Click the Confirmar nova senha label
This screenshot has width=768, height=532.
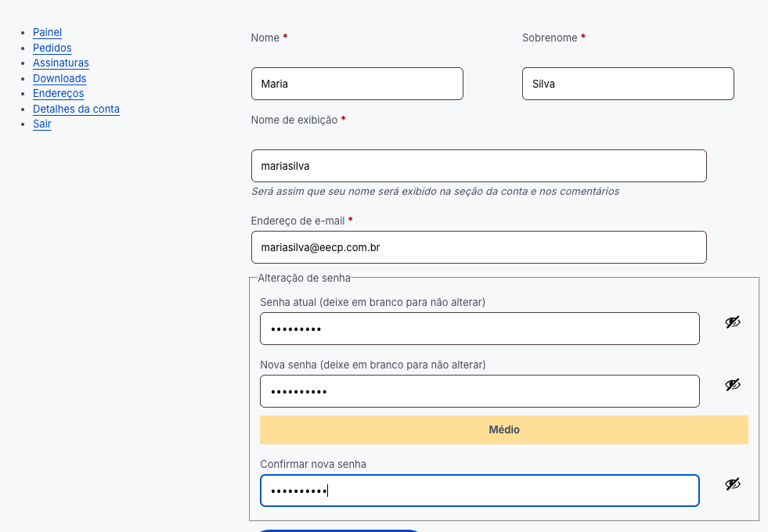(313, 464)
